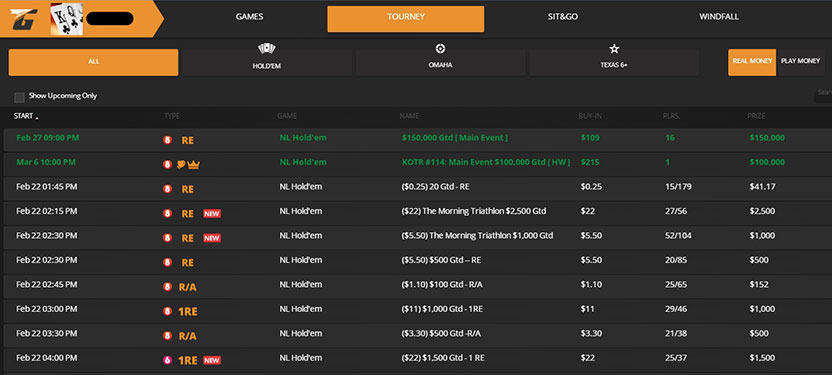Switch to REAL MONEY mode

click(752, 62)
